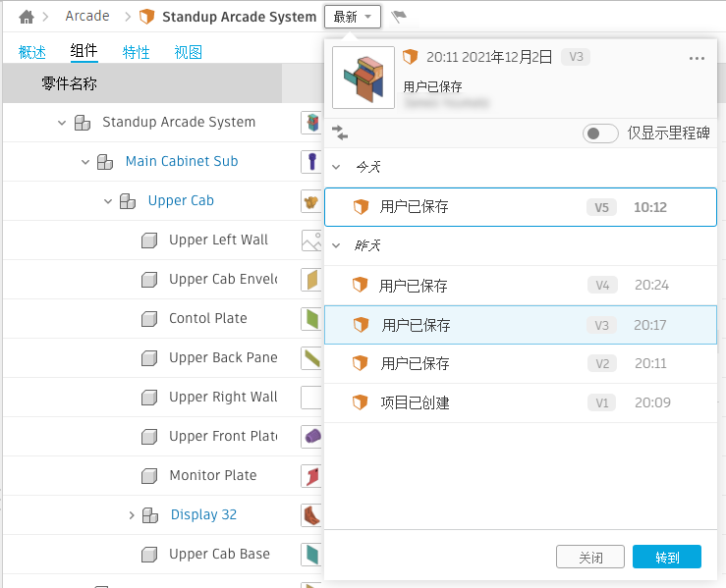
Task: Click Standup Arcade System breadcrumb title
Action: pyautogui.click(x=239, y=17)
